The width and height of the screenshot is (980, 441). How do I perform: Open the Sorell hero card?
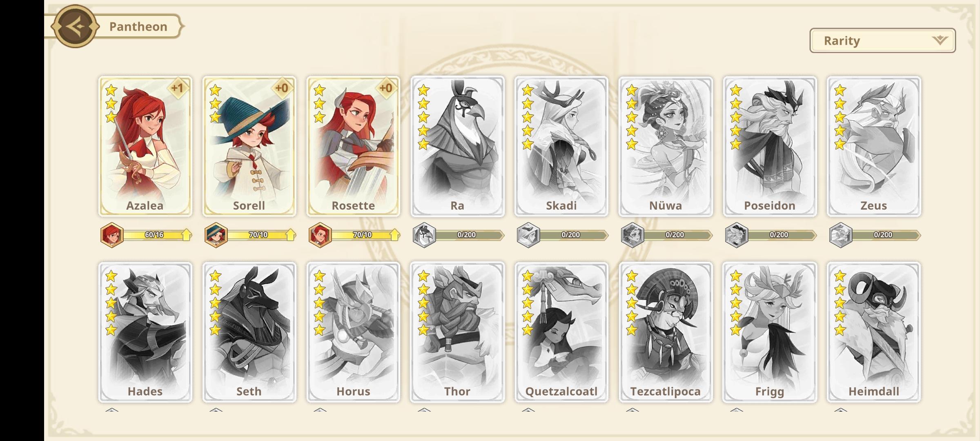(x=249, y=146)
